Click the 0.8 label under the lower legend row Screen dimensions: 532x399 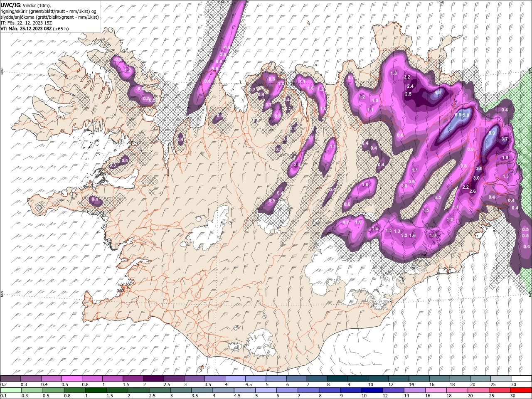coord(67,396)
